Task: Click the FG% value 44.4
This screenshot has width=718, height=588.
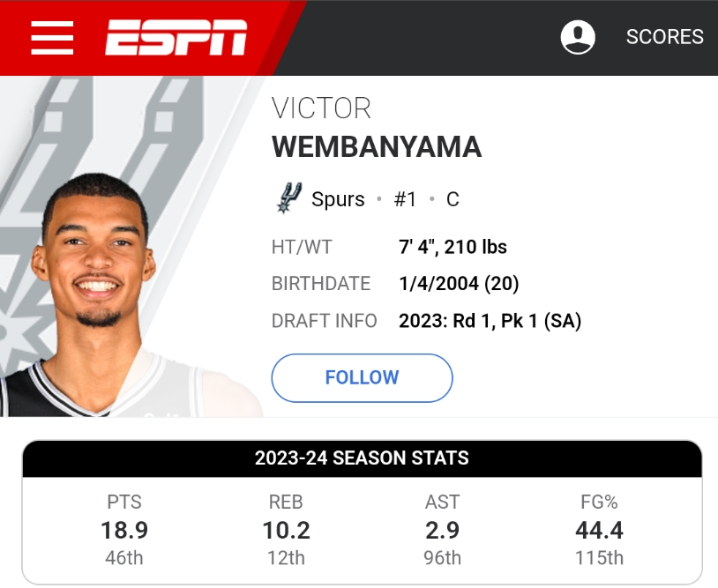Action: click(599, 530)
